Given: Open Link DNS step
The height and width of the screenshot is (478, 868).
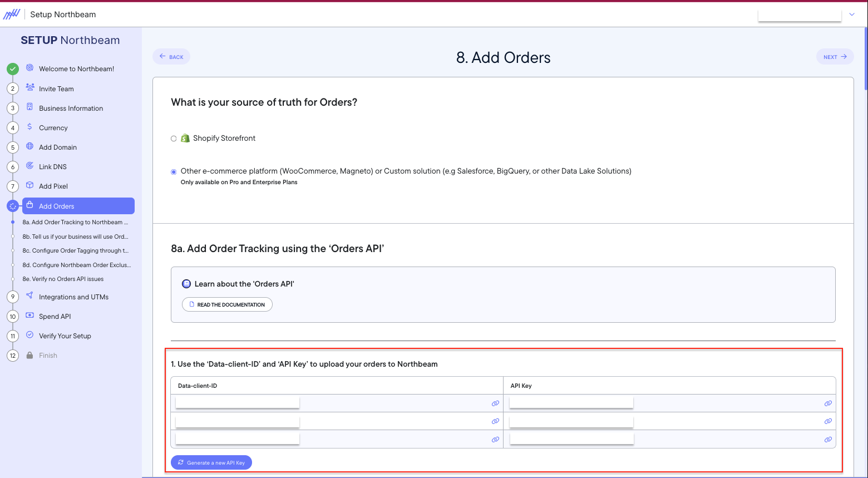Looking at the screenshot, I should coord(53,167).
